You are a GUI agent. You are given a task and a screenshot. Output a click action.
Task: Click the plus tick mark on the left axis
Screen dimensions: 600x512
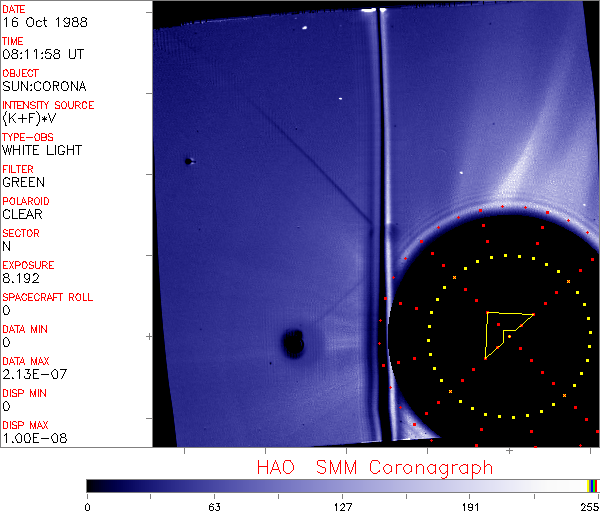pos(150,337)
